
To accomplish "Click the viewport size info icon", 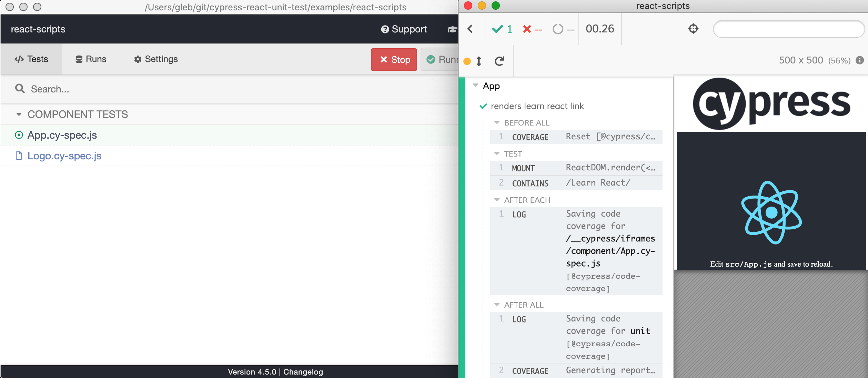I will (860, 60).
